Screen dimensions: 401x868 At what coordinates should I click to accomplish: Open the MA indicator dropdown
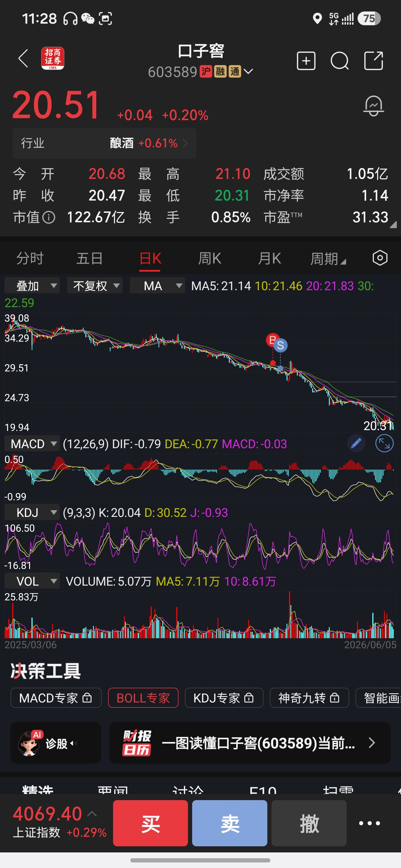pyautogui.click(x=157, y=285)
